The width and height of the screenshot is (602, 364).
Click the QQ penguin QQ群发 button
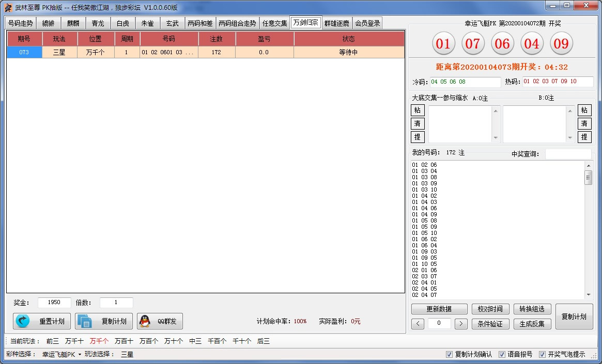pos(160,321)
